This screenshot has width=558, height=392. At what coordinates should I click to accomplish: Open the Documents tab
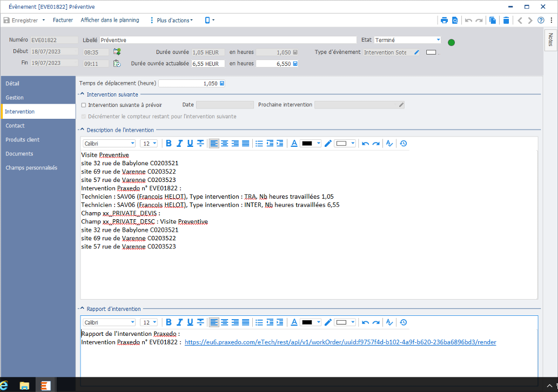click(x=38, y=154)
